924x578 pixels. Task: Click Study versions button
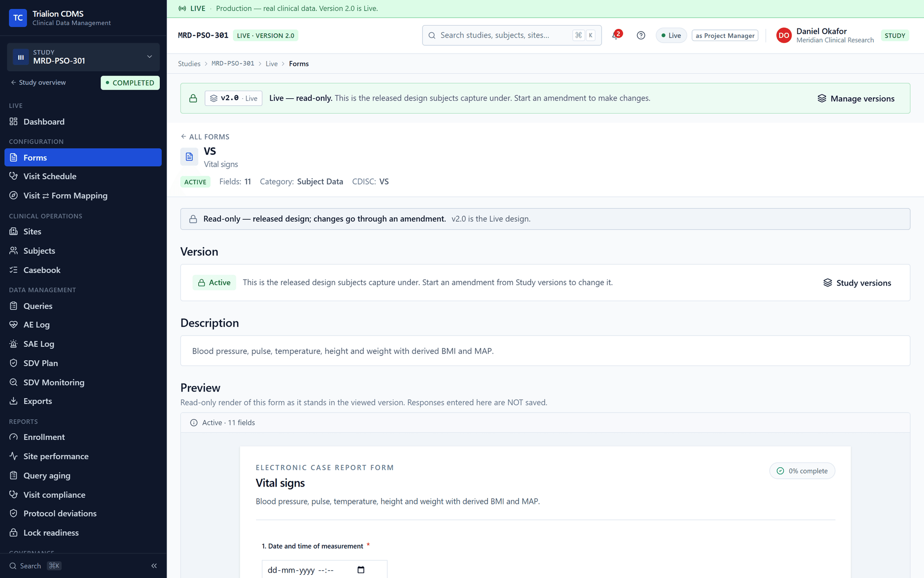point(857,283)
